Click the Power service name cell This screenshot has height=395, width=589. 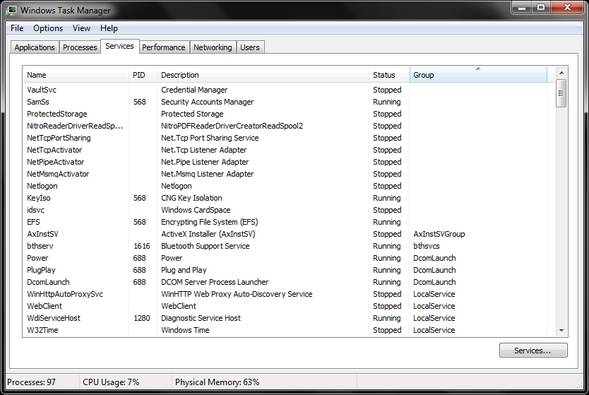(x=38, y=258)
